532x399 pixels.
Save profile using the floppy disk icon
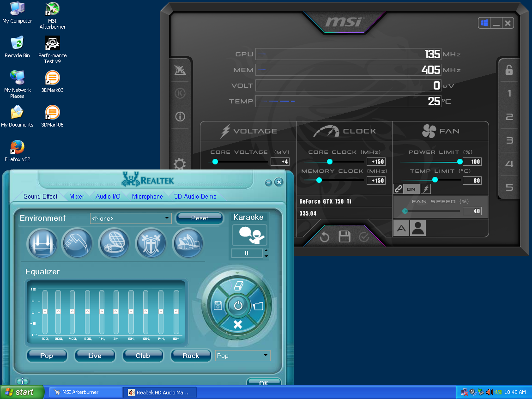(345, 236)
